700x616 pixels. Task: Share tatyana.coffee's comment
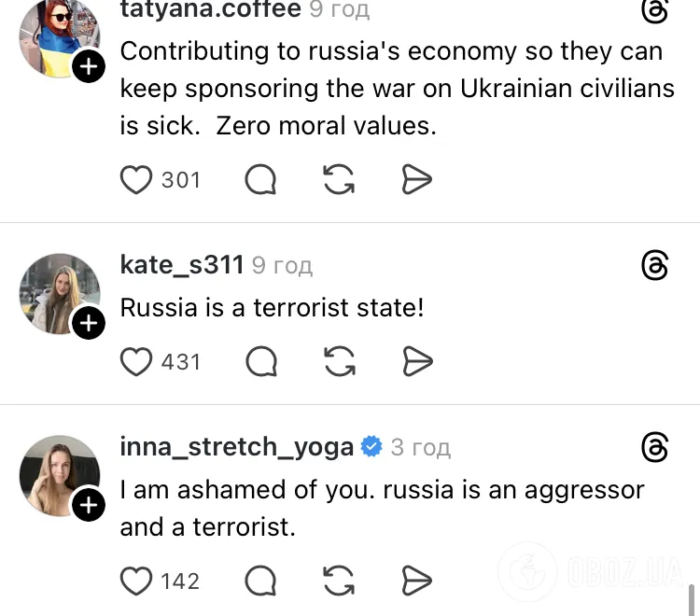coord(416,179)
